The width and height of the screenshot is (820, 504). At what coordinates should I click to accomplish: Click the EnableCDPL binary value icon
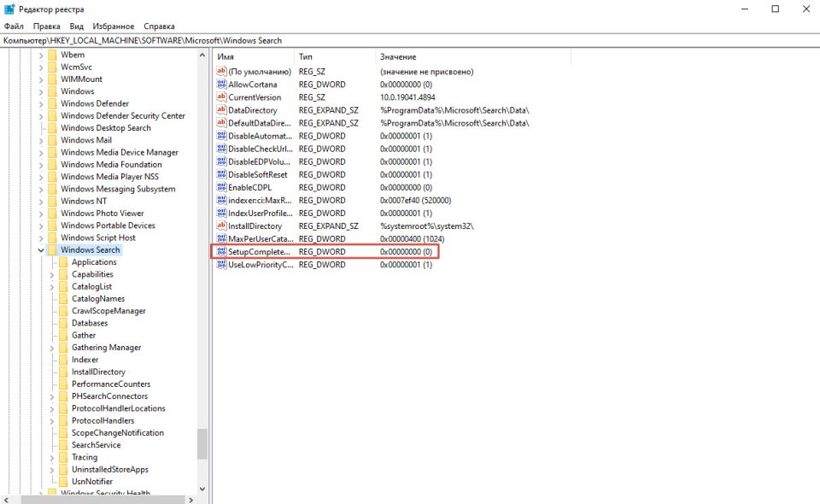pos(221,188)
